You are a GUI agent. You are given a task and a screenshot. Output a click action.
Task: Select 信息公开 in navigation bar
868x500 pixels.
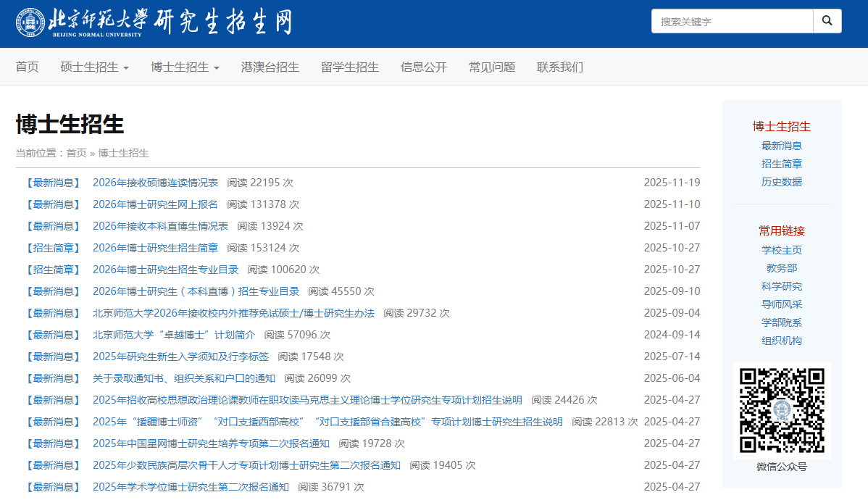(424, 67)
